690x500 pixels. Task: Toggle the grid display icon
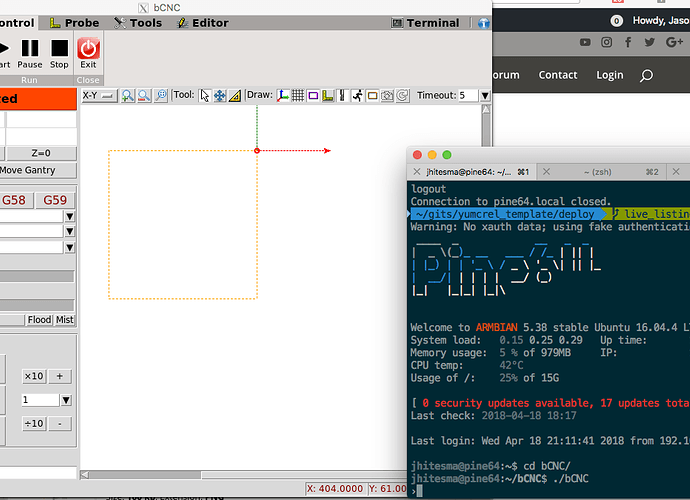[298, 96]
